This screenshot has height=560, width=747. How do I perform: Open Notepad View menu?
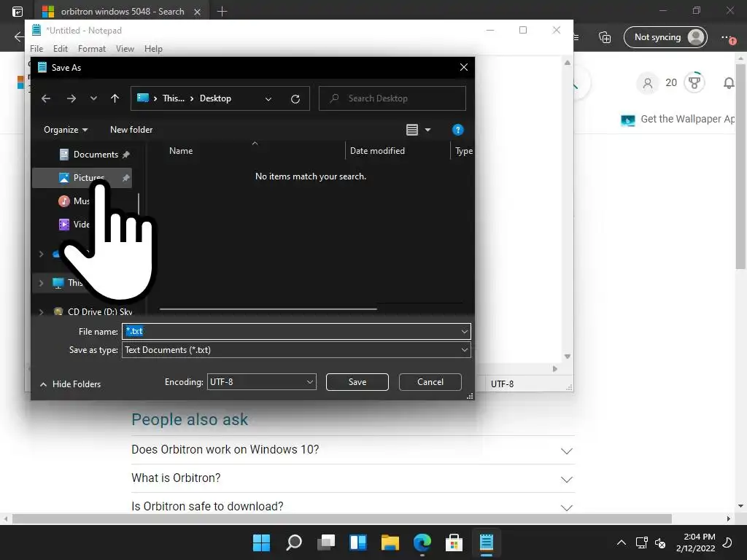click(125, 49)
